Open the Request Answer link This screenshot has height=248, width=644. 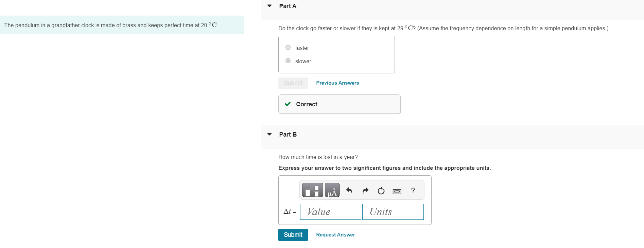tap(335, 235)
